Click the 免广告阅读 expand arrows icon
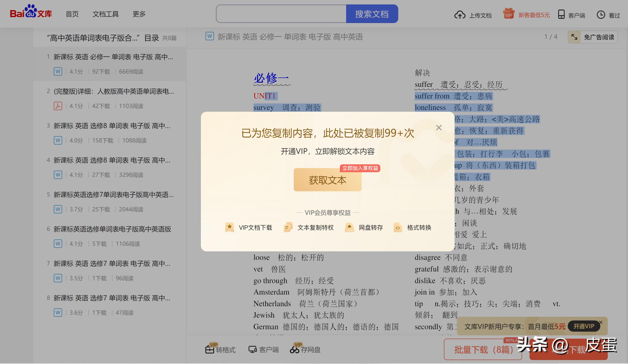Screen dimensions: 628x364 click(574, 37)
